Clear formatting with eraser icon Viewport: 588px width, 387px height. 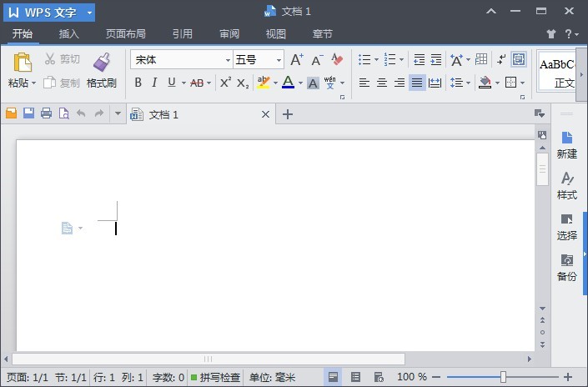[337, 59]
